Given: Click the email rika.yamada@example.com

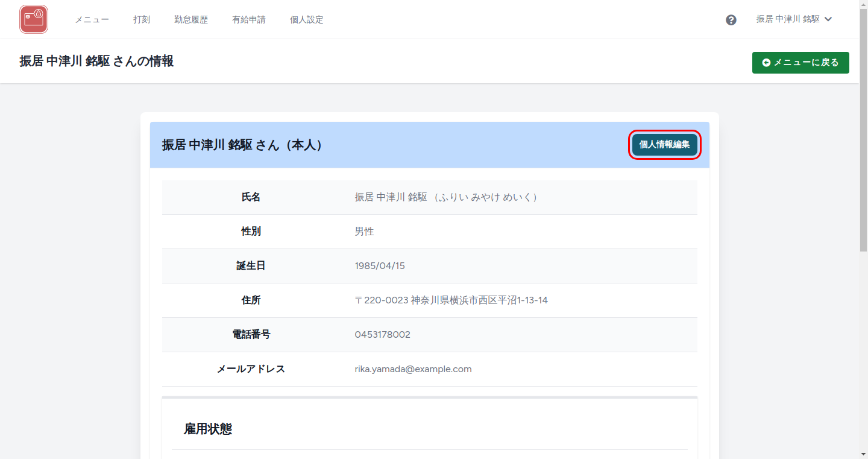Looking at the screenshot, I should 414,369.
